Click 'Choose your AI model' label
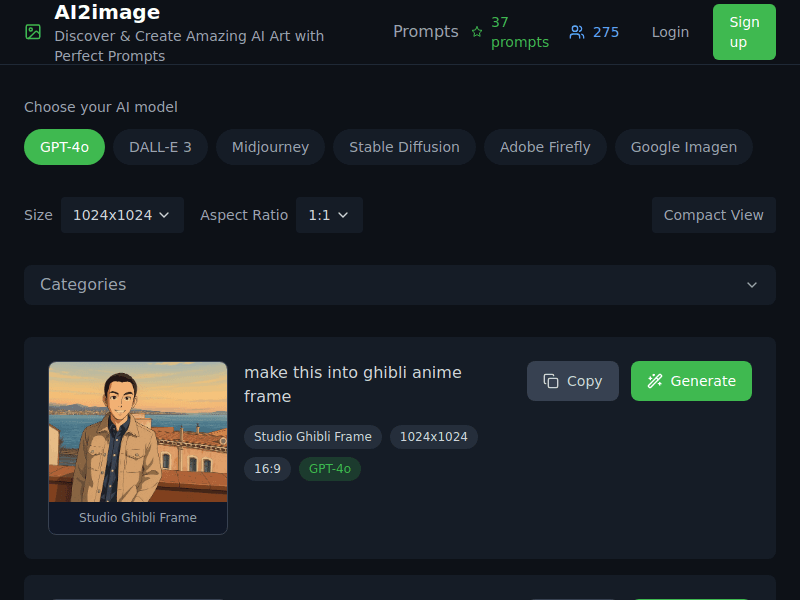Viewport: 800px width, 600px height. pyautogui.click(x=101, y=107)
